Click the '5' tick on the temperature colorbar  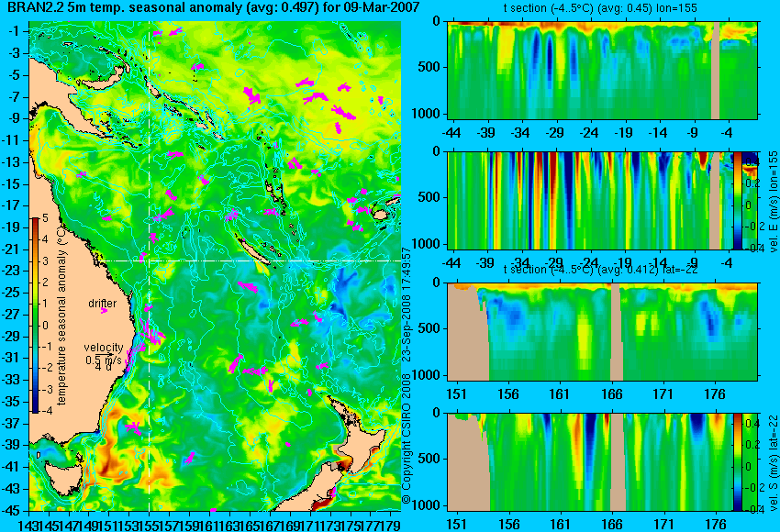[x=45, y=218]
